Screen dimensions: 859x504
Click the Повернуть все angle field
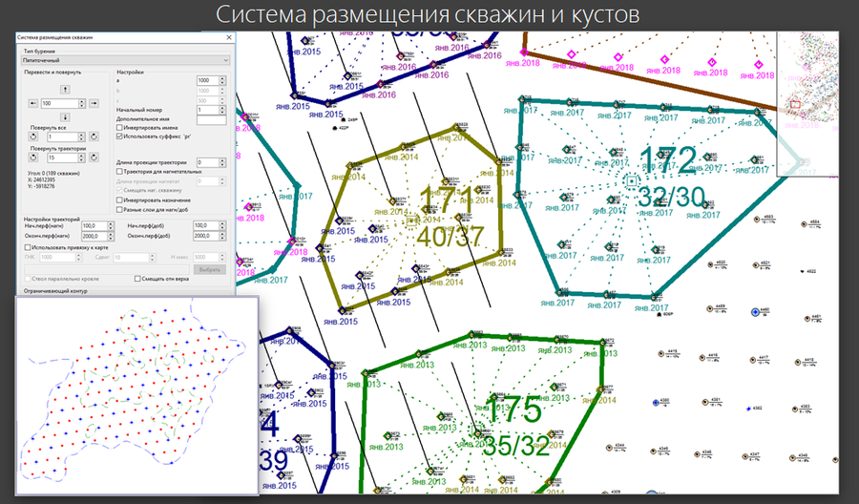tap(63, 136)
